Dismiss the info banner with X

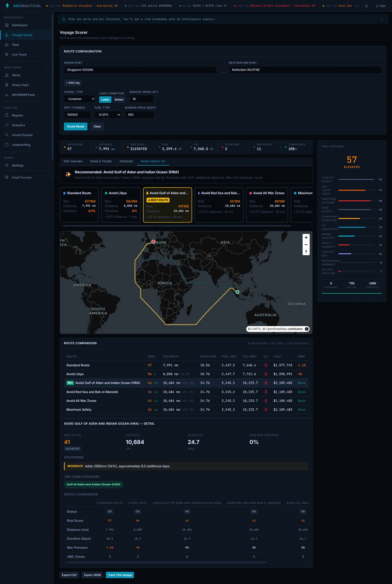click(382, 19)
